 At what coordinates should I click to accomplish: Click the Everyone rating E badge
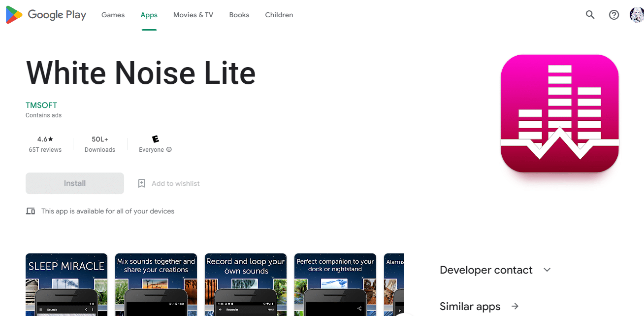156,139
